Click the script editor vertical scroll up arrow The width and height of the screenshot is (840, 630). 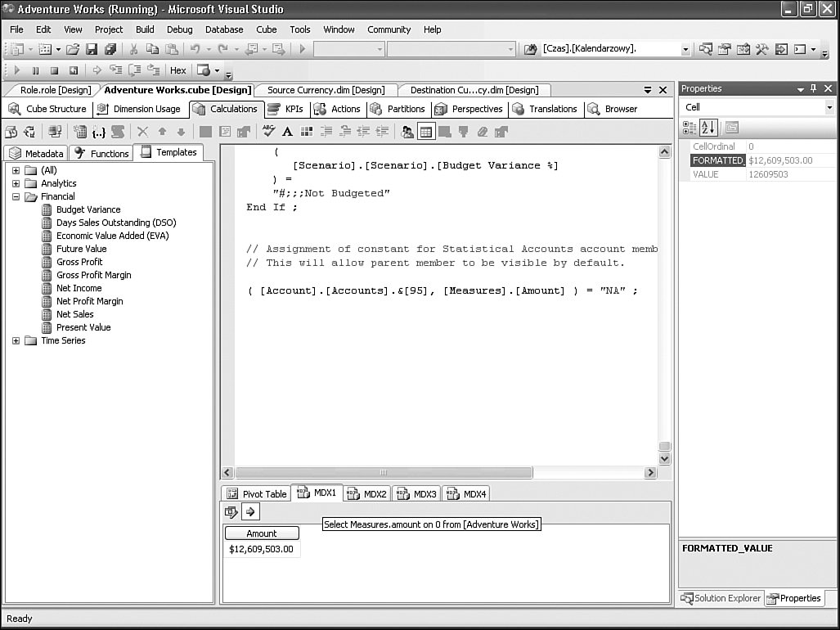(665, 151)
